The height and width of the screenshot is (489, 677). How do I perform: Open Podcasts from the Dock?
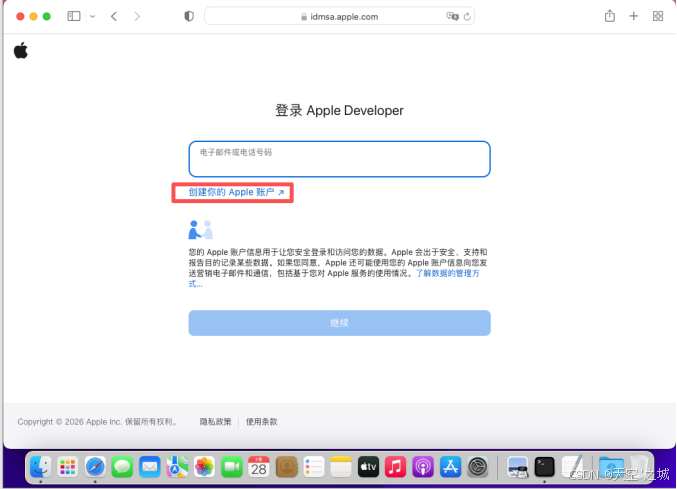[423, 467]
